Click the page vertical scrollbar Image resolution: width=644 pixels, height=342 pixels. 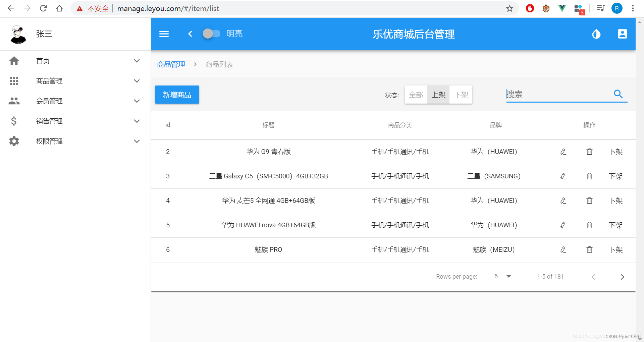coord(640,180)
